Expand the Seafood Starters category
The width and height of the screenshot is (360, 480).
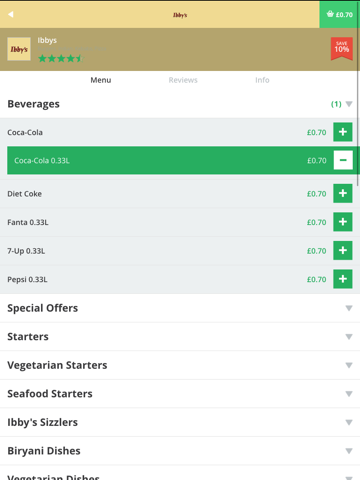180,394
